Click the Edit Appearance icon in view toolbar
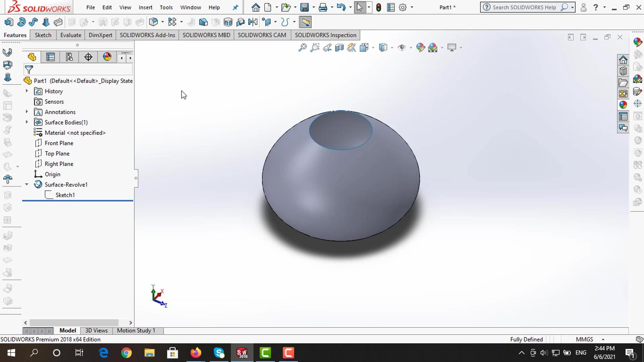Viewport: 644px width, 362px height. [x=420, y=48]
